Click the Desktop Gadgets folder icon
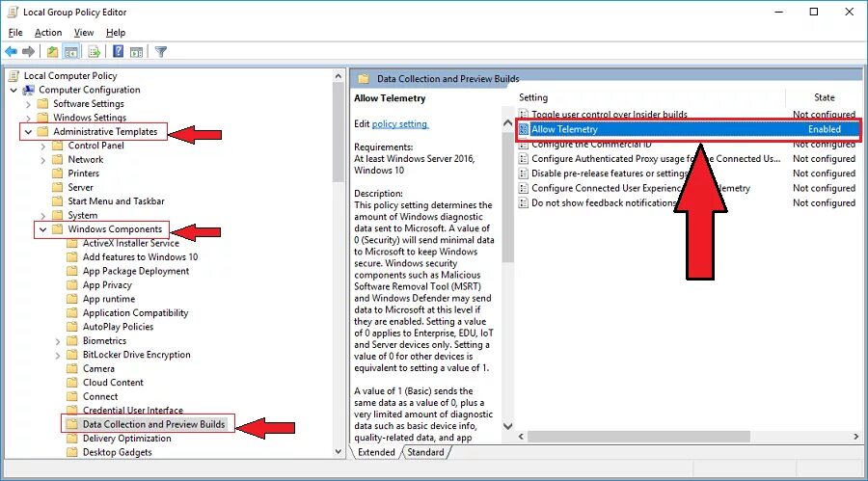 [x=72, y=452]
